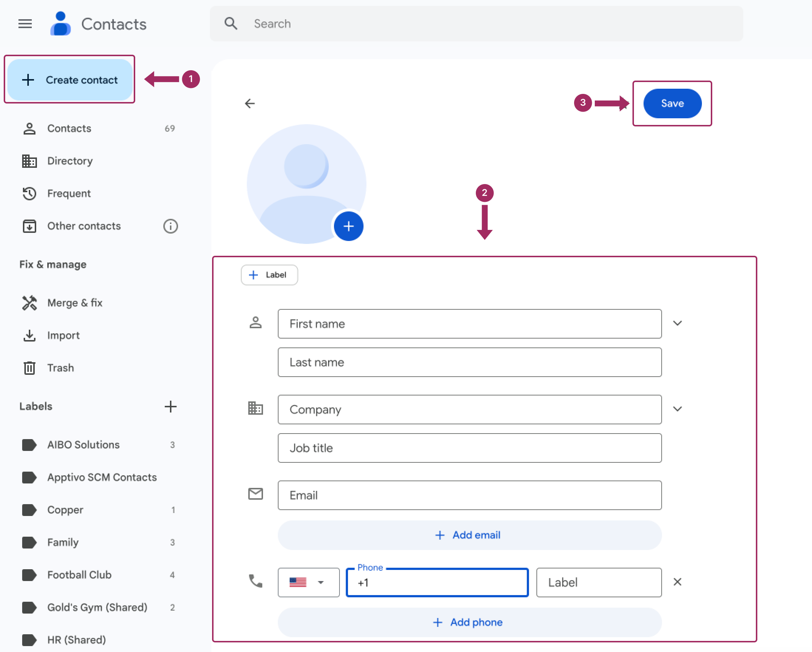
Task: Click the Company field
Action: click(x=470, y=410)
